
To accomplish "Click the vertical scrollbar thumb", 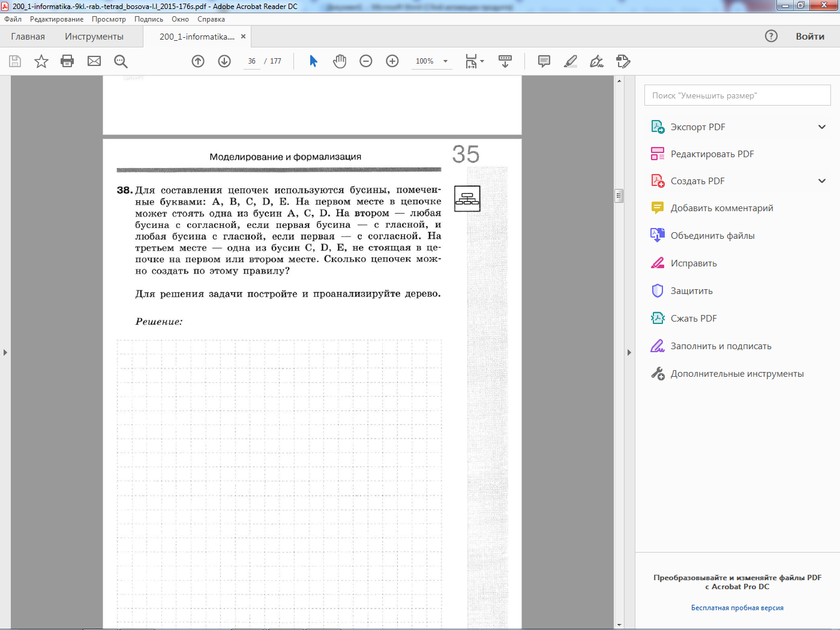I will 619,196.
